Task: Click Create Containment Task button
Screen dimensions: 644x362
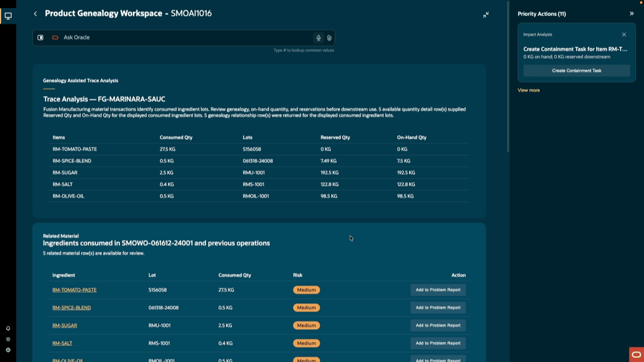Action: 576,71
